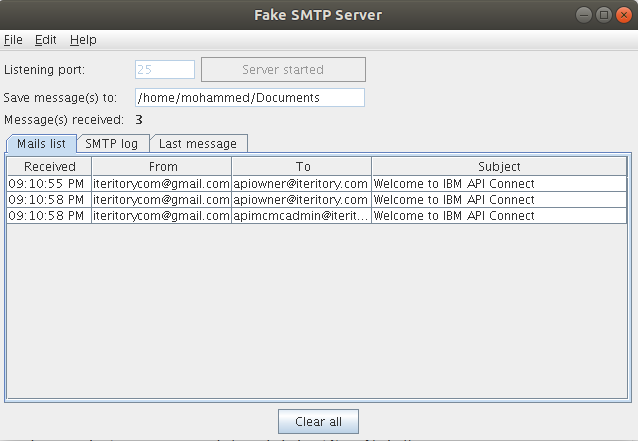Click the Received column header
This screenshot has height=441, width=638.
(x=49, y=167)
